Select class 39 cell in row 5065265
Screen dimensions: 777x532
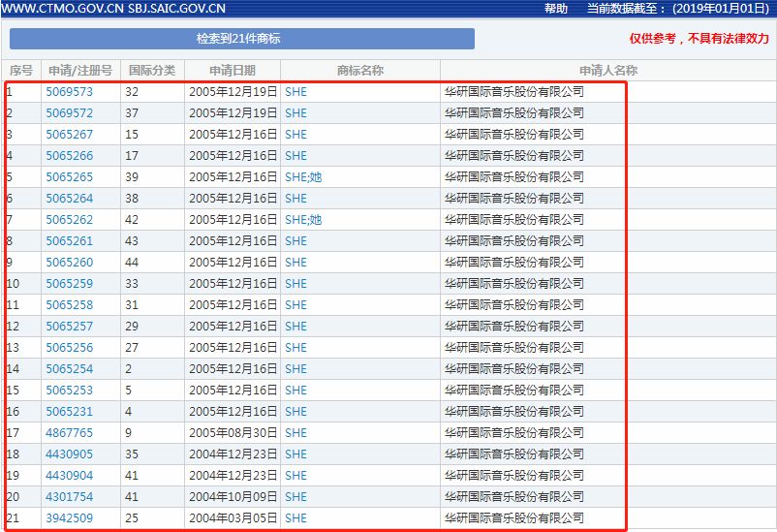[x=132, y=177]
